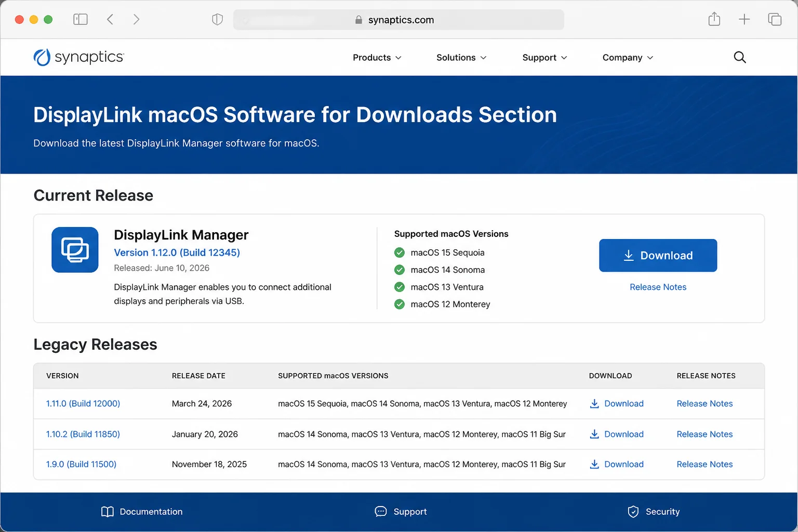Click the DOWNLOAD column header

point(610,376)
